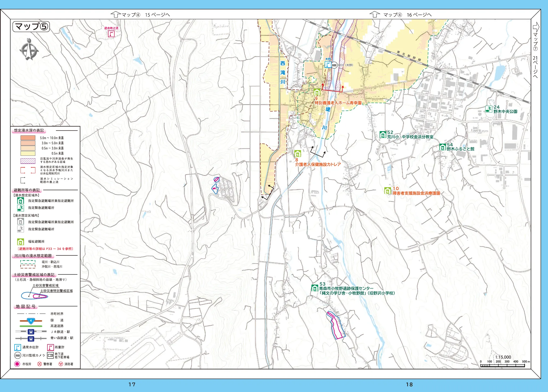The image size is (548, 392).
Task: Select the 野木中央公園 label
Action: [506, 112]
